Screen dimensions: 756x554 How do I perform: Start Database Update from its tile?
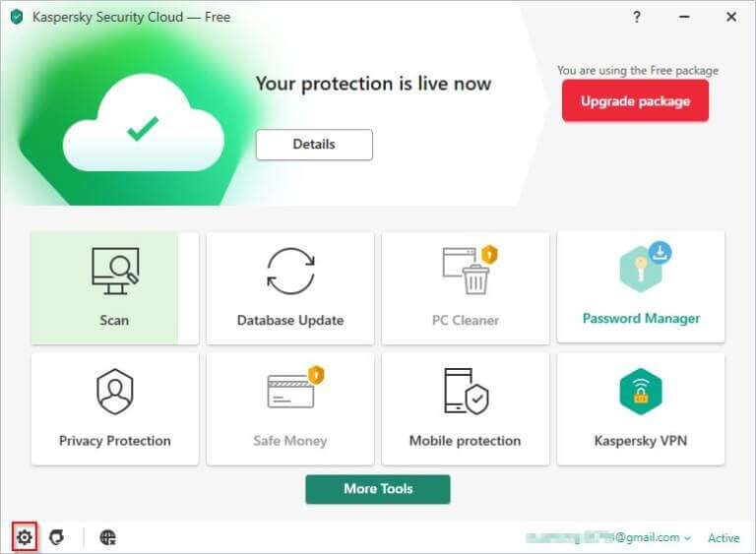coord(290,288)
